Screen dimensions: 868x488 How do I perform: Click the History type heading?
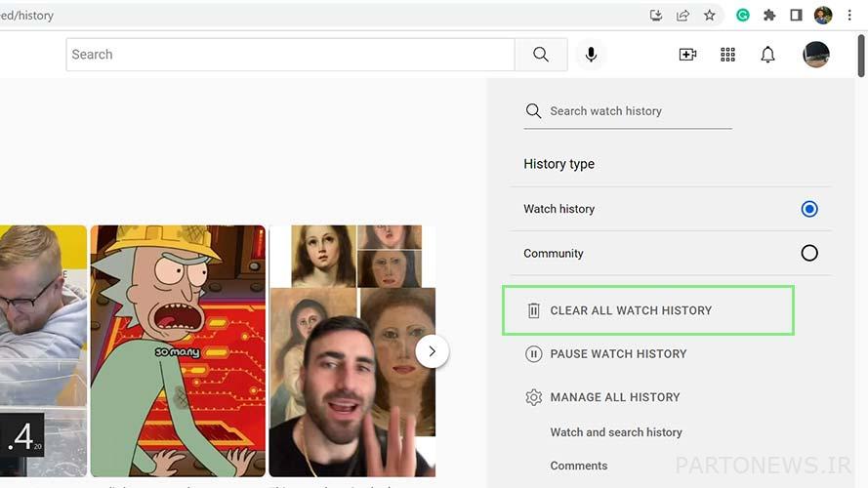pos(558,164)
